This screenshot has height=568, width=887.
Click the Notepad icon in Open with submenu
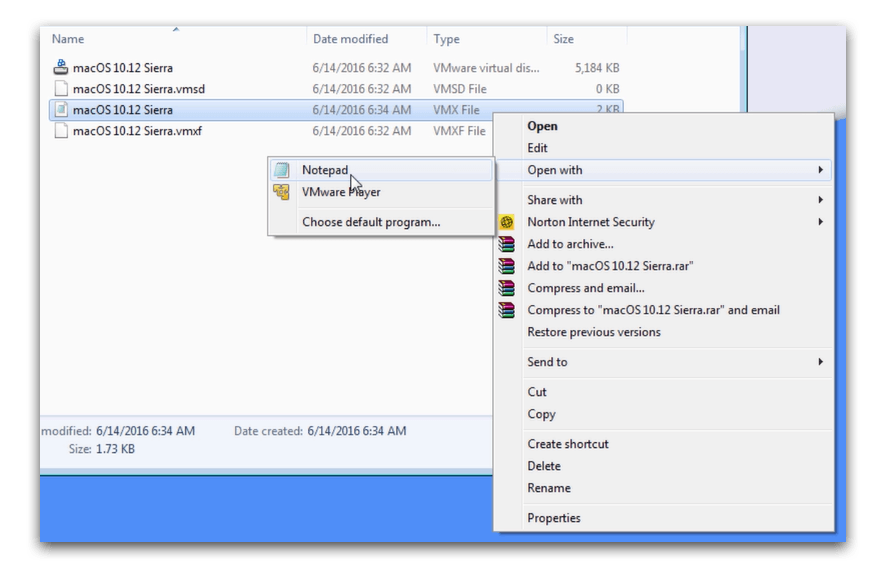[281, 170]
